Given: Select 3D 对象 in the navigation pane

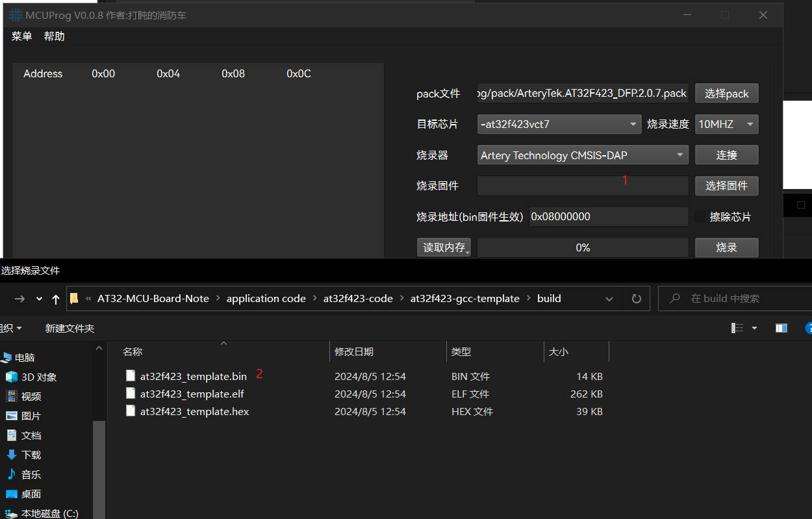Looking at the screenshot, I should (39, 377).
